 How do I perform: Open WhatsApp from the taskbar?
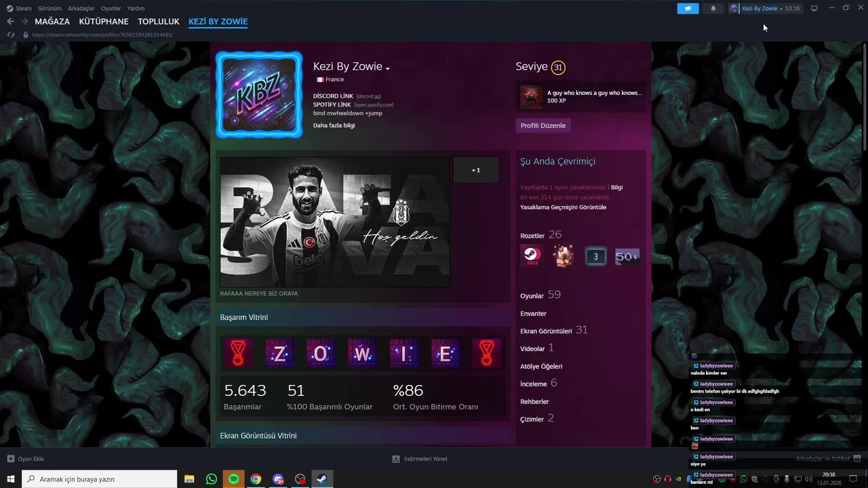[x=212, y=479]
